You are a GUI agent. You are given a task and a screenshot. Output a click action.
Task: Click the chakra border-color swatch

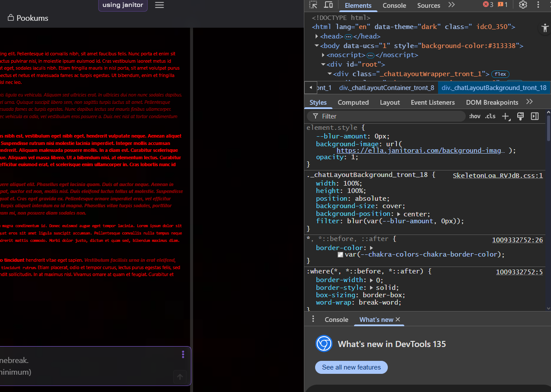point(340,254)
